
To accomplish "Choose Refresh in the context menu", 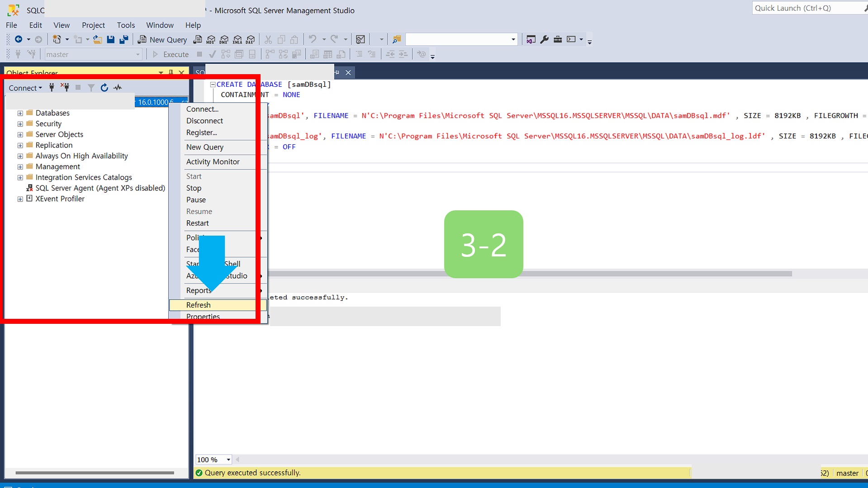I will (x=218, y=305).
